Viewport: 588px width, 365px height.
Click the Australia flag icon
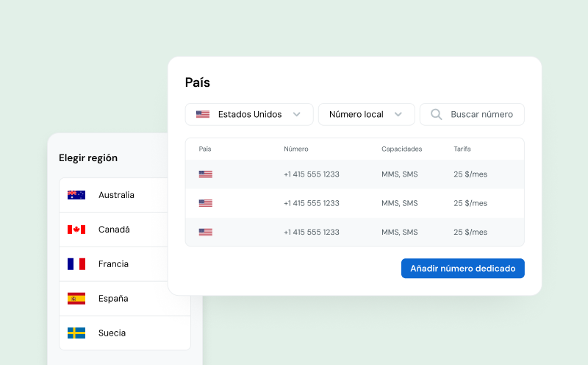coord(76,195)
